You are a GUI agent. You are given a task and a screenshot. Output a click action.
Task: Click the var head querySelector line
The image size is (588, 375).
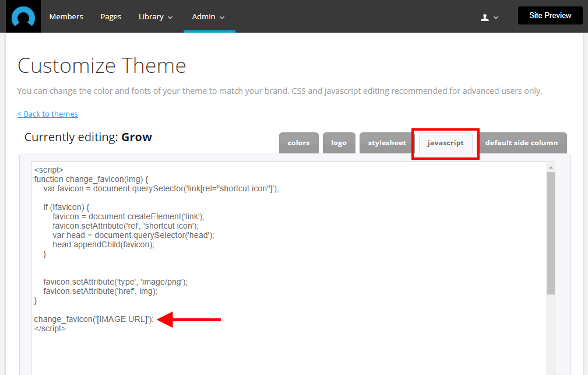coord(133,235)
